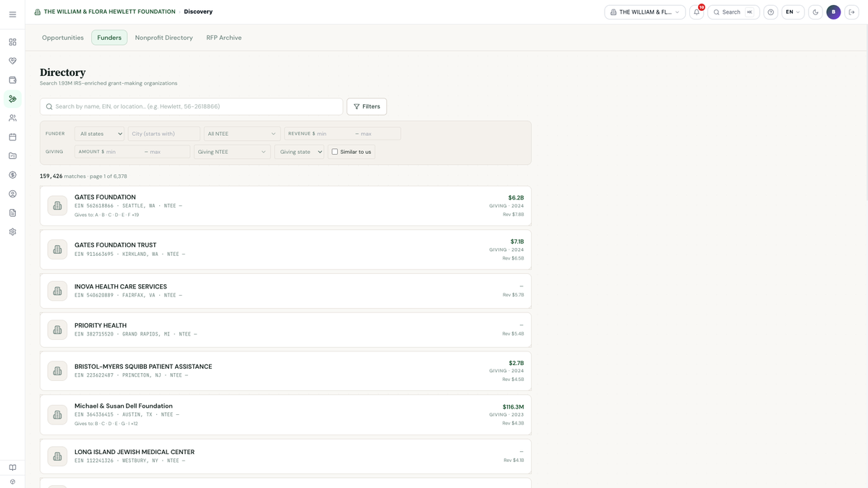
Task: Click the Discovery breadcrumb text
Action: tap(198, 12)
